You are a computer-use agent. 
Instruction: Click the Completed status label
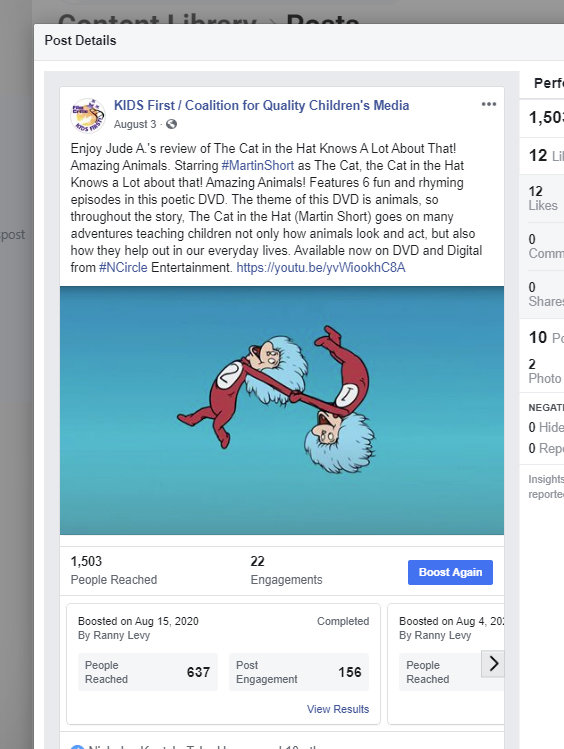pos(343,621)
